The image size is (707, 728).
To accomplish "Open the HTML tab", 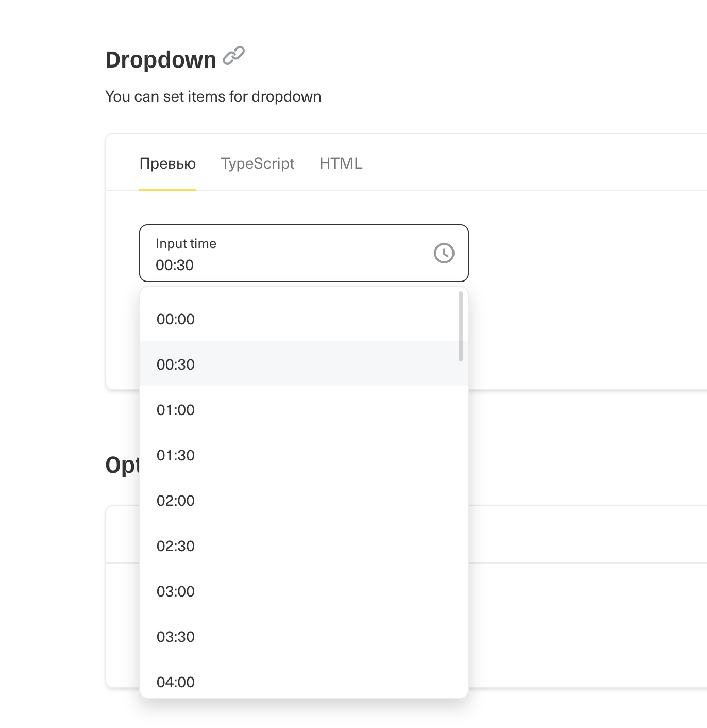I will click(x=341, y=163).
